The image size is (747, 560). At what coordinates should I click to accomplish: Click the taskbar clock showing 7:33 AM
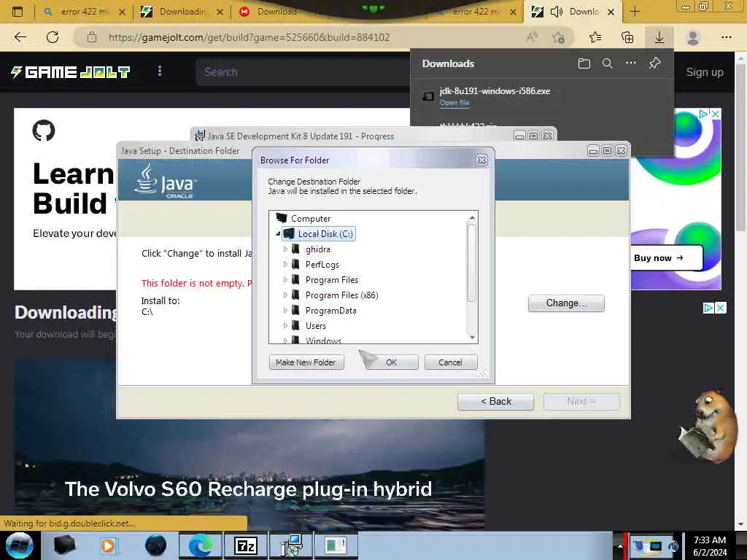tap(710, 545)
